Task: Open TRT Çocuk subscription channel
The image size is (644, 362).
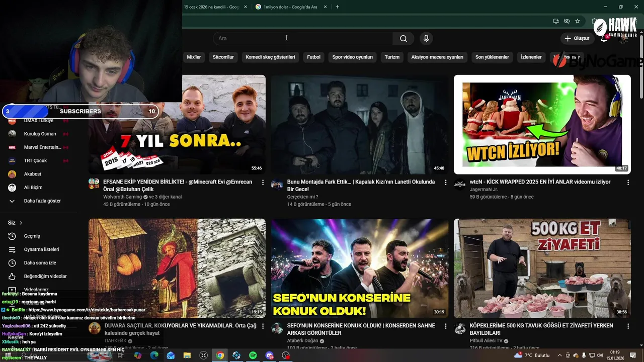Action: click(39, 160)
